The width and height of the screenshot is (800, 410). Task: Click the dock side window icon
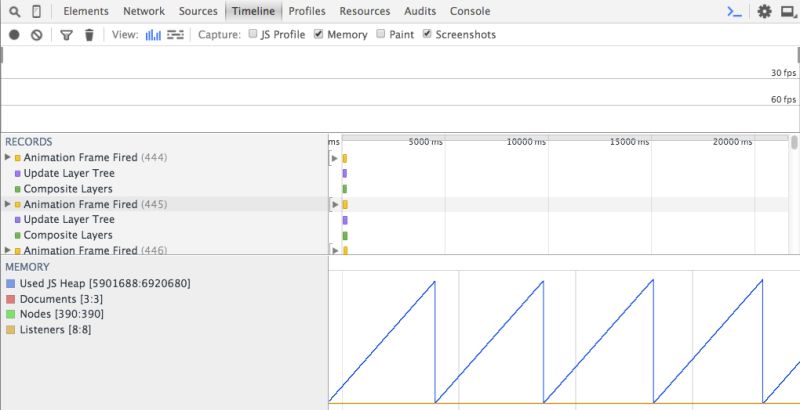point(789,11)
